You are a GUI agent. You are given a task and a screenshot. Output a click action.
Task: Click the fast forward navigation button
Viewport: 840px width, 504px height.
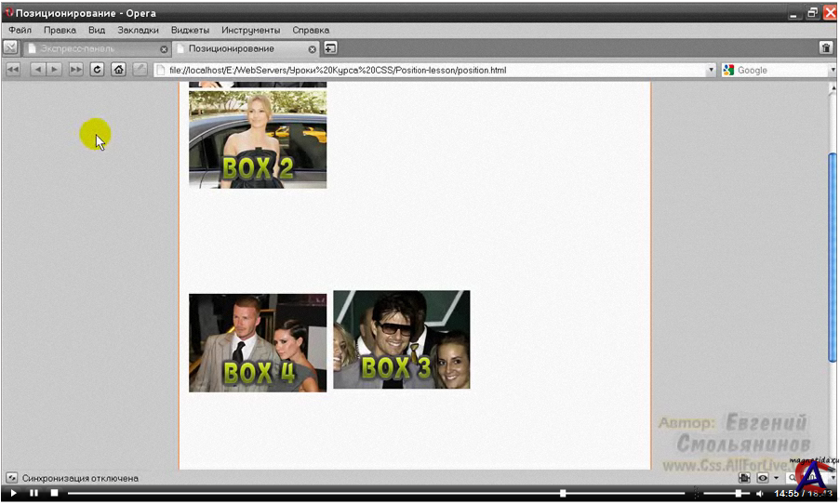point(76,70)
